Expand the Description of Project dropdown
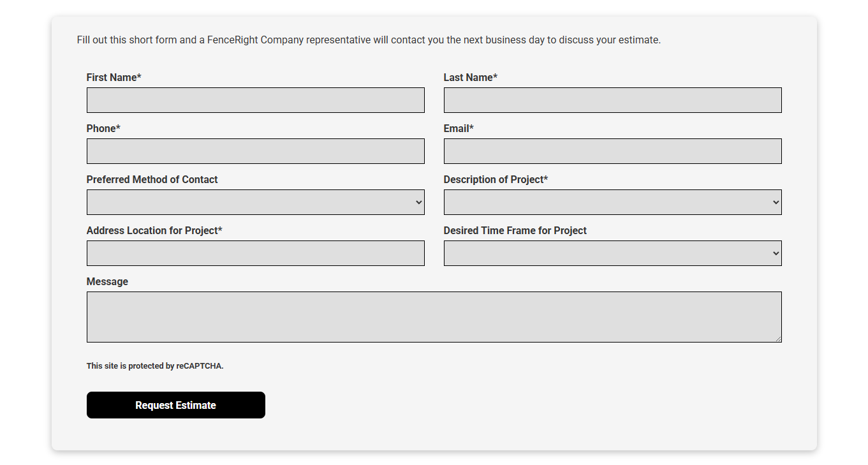Viewport: 868px width, 465px height. pos(612,202)
